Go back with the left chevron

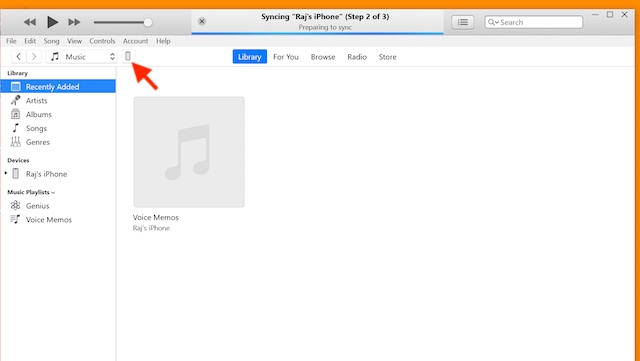[19, 56]
